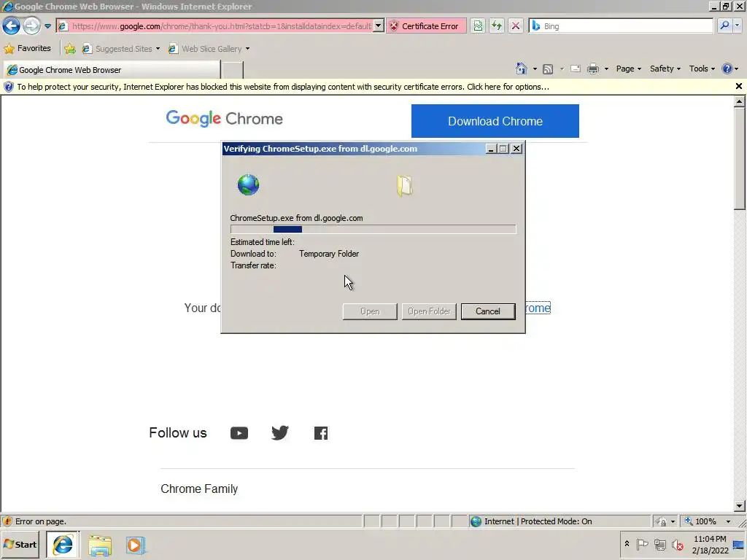
Task: Click the security information bar message
Action: [283, 87]
